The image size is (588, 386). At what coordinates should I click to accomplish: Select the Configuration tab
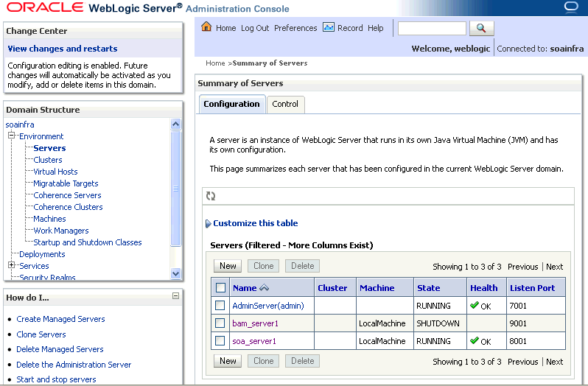click(232, 104)
